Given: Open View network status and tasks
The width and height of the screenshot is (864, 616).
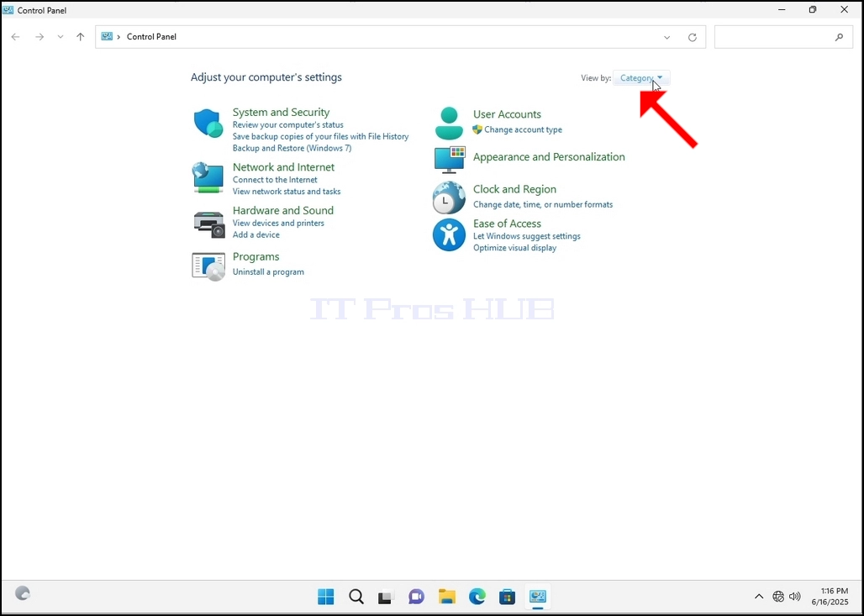Looking at the screenshot, I should [x=287, y=192].
